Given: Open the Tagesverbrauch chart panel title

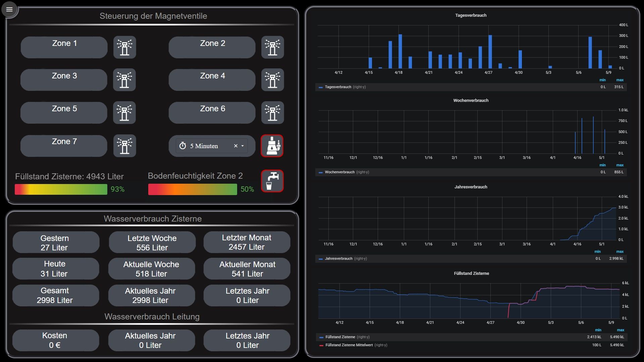Looking at the screenshot, I should click(x=471, y=15).
